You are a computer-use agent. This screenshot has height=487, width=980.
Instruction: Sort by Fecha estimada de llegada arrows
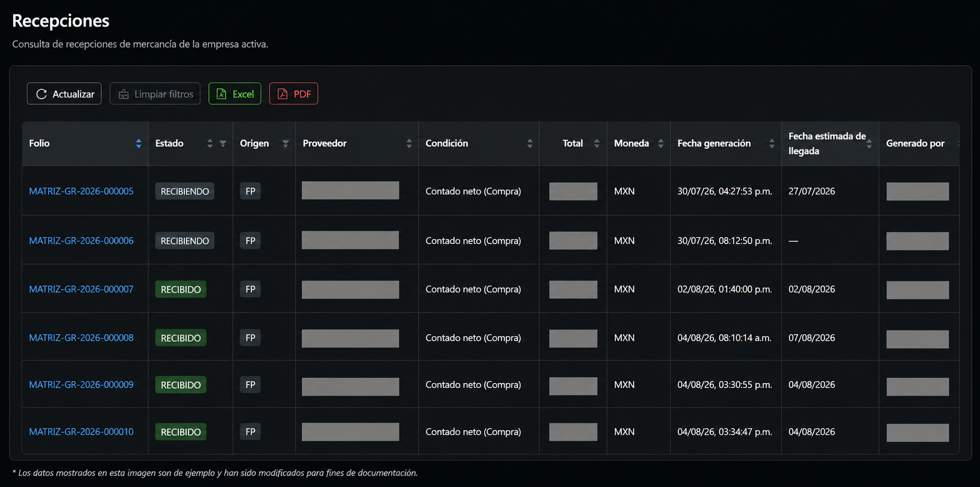[x=869, y=143]
